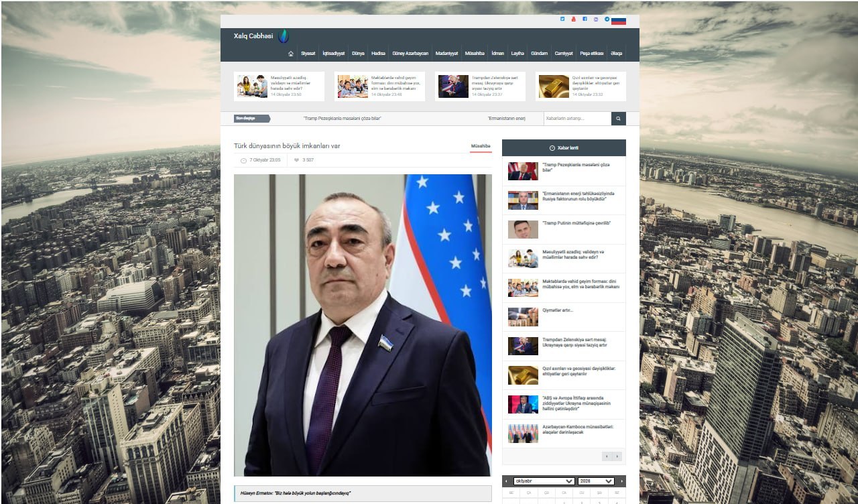
Task: Open the İdman menu section
Action: point(498,54)
